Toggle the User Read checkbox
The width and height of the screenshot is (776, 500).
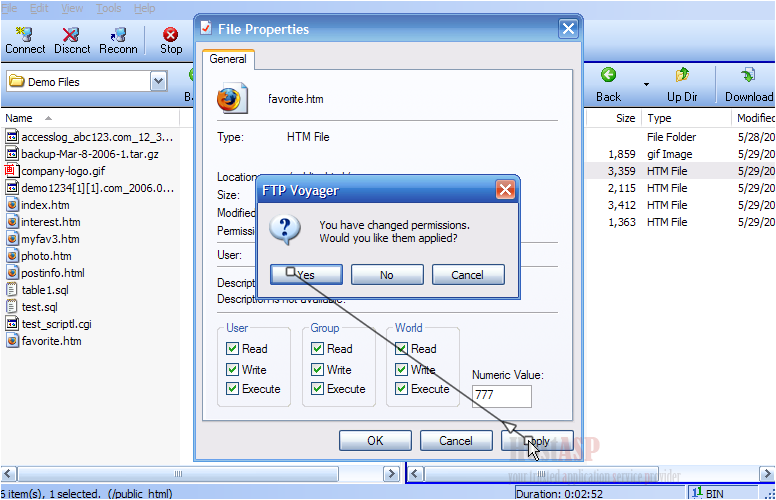(x=233, y=349)
